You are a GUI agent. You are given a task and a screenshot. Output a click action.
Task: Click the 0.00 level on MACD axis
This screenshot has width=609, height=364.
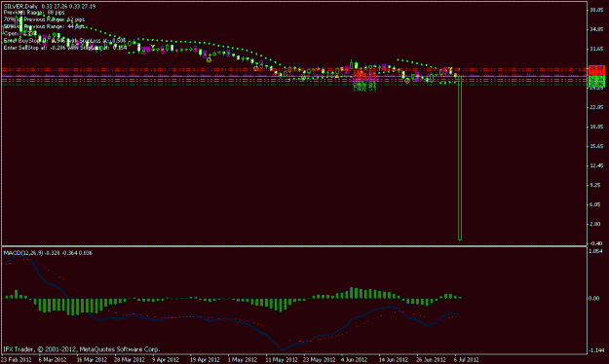click(x=594, y=299)
